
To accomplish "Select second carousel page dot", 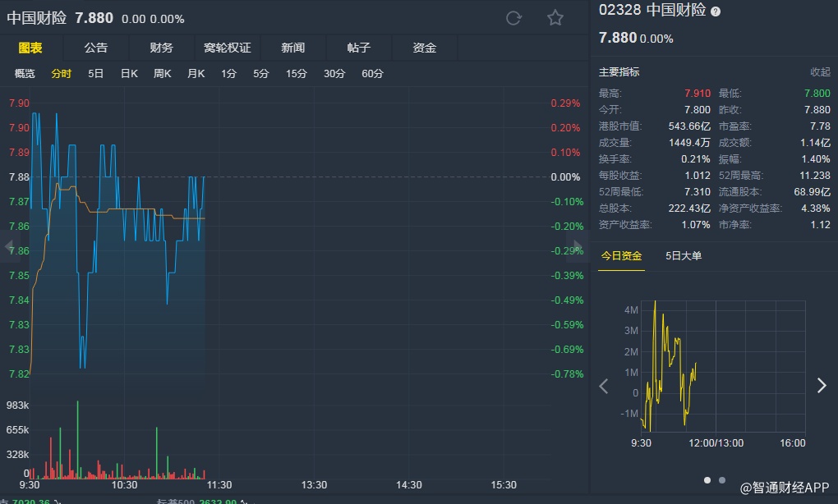I will pyautogui.click(x=722, y=479).
